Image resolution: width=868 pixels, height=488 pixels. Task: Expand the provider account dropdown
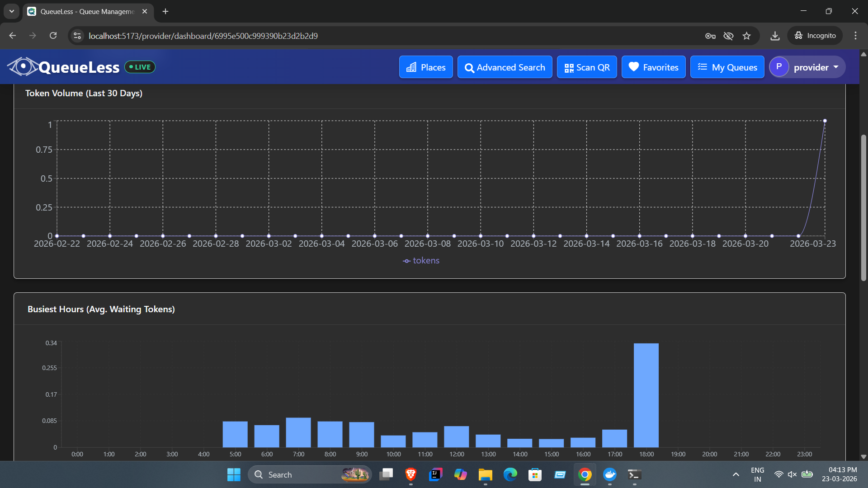[x=807, y=67]
